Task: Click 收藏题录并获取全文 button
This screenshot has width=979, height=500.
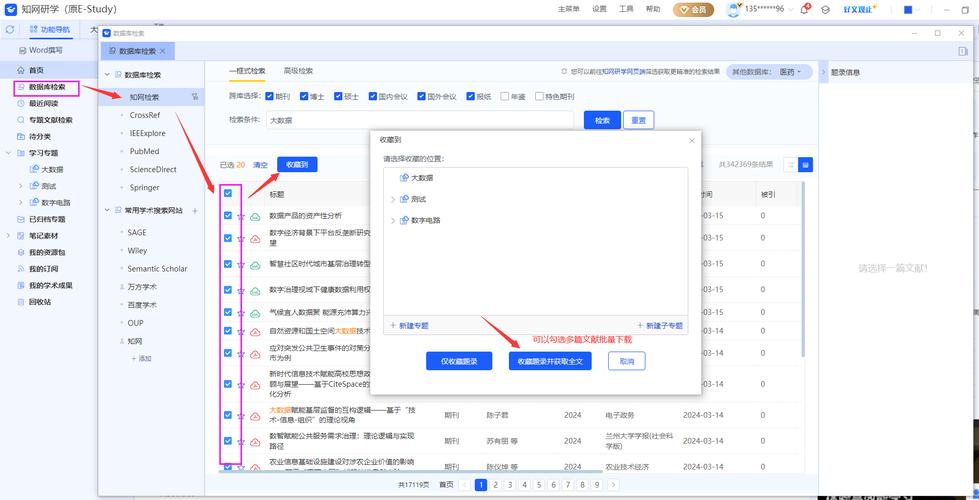Action: pos(550,361)
